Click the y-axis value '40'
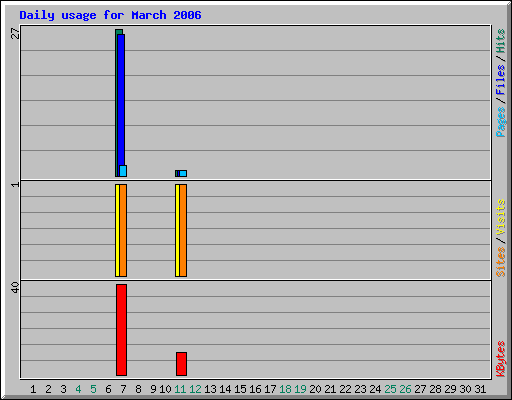Viewport: 512px width, 400px height. click(x=15, y=288)
